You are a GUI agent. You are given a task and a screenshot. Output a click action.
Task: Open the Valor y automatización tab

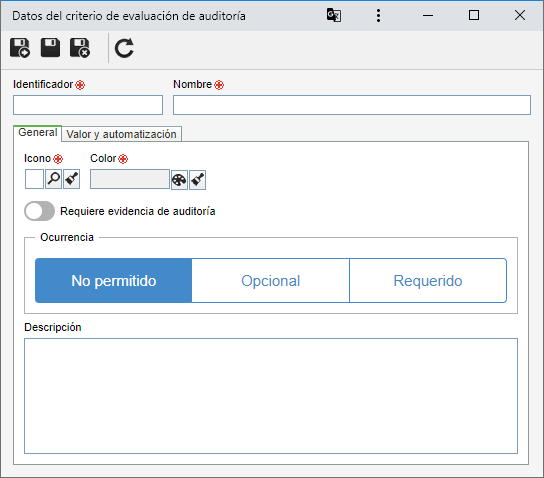pos(121,134)
